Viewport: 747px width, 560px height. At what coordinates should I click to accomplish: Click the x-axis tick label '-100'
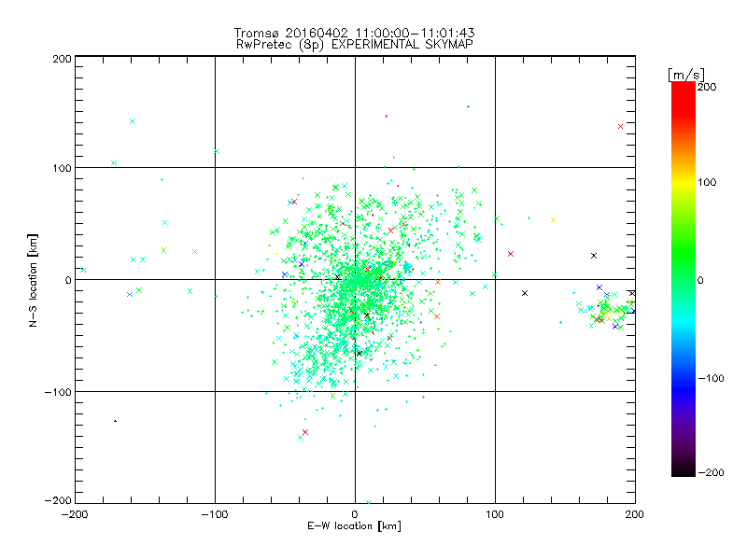(215, 514)
